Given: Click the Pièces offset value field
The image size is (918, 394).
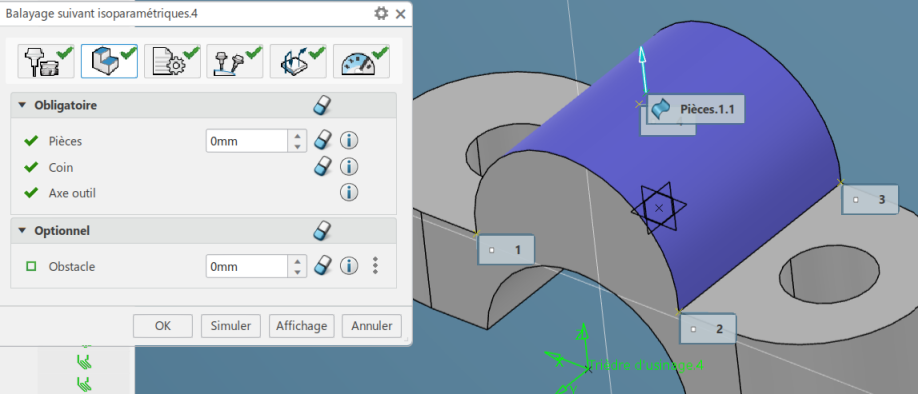Looking at the screenshot, I should [246, 141].
